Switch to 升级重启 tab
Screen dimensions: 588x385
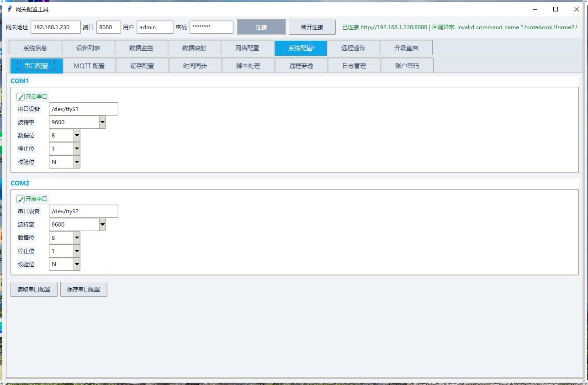(x=406, y=48)
